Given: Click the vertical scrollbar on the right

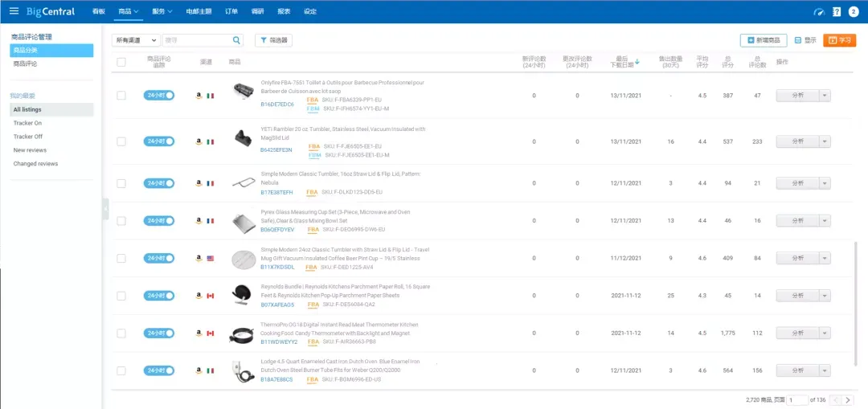Looking at the screenshot, I should [x=857, y=303].
